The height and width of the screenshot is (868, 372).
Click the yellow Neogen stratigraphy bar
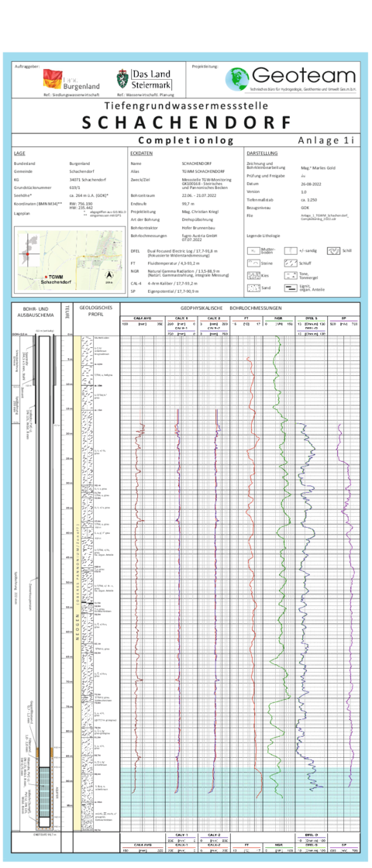77,583
